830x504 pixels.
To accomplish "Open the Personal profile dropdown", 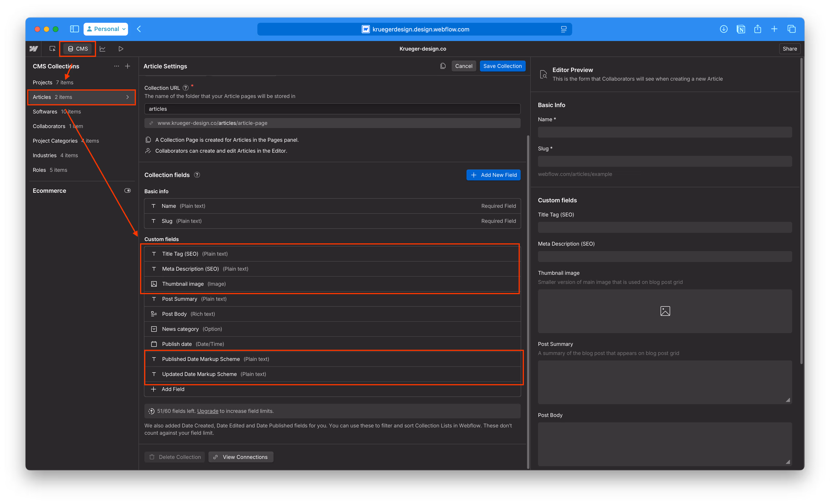I will point(106,29).
